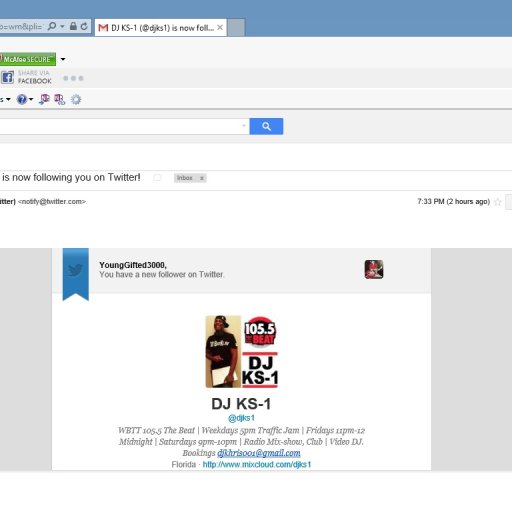Click the security lock icon in address bar
512x512 pixels.
coord(73,26)
